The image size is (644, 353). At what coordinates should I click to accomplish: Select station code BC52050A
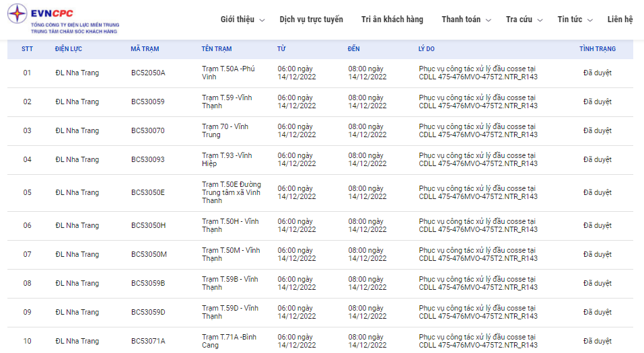pyautogui.click(x=148, y=73)
